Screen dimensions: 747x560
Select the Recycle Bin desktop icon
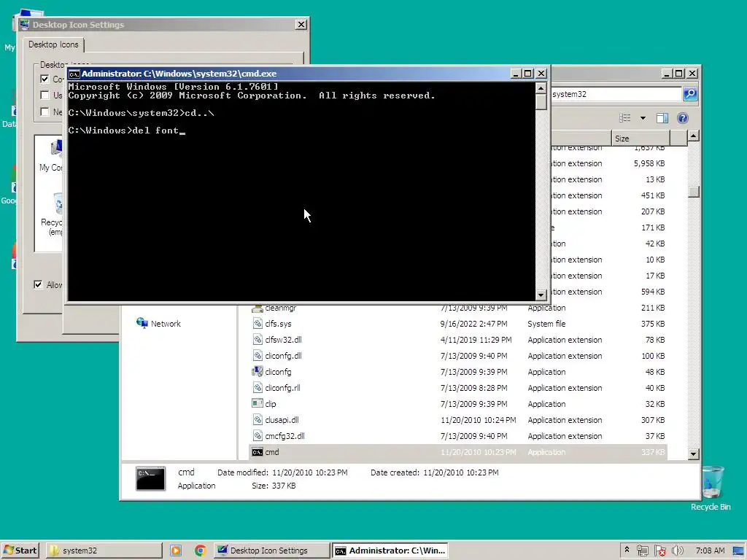(711, 488)
